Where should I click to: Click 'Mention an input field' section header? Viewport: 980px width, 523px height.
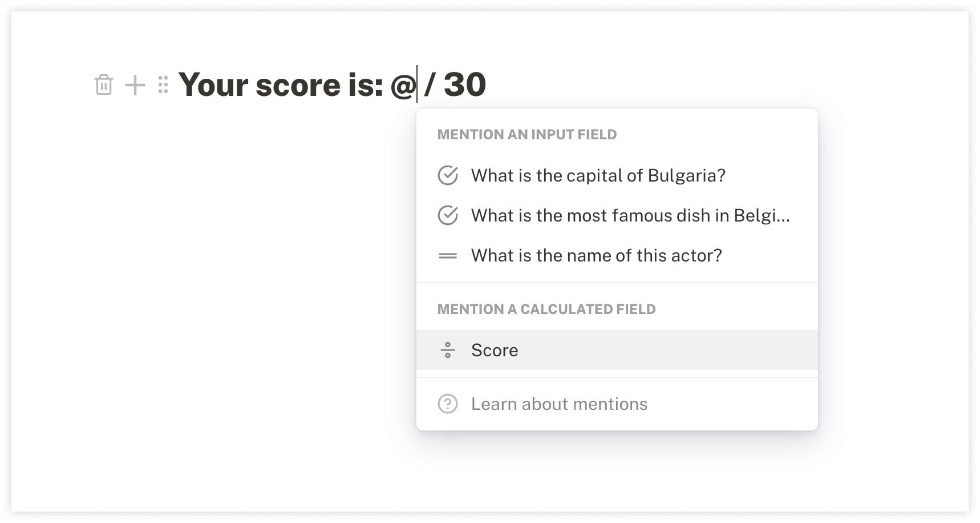pyautogui.click(x=527, y=135)
